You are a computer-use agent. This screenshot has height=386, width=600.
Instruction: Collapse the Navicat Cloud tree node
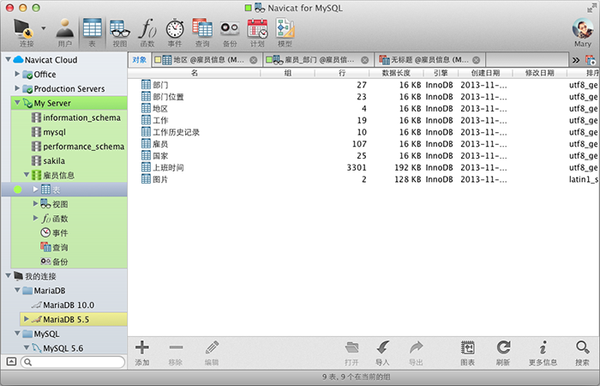pos(8,60)
